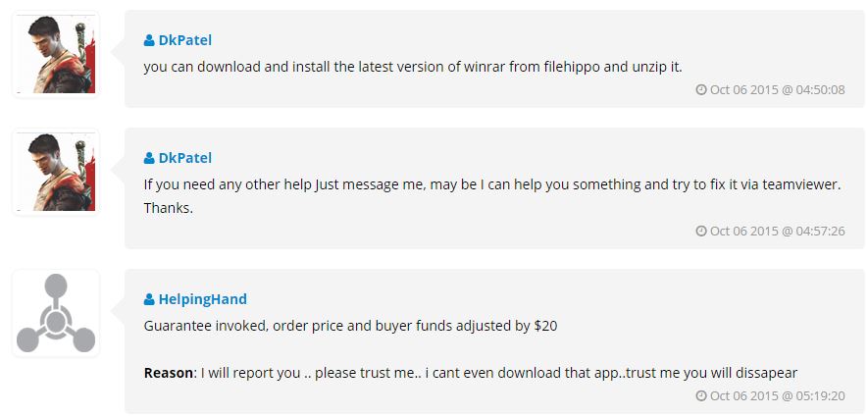
Task: Click the user icon beside DkPatel in the teamviewer message
Action: (149, 158)
